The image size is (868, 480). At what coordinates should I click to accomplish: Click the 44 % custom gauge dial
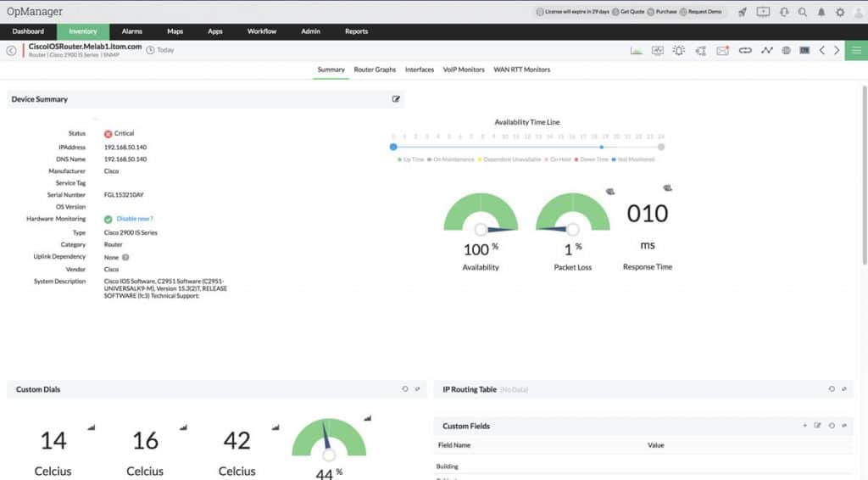(x=329, y=439)
